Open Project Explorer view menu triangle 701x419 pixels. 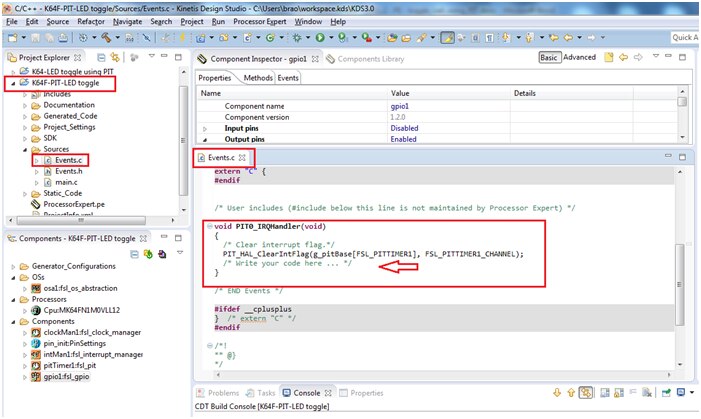point(152,56)
